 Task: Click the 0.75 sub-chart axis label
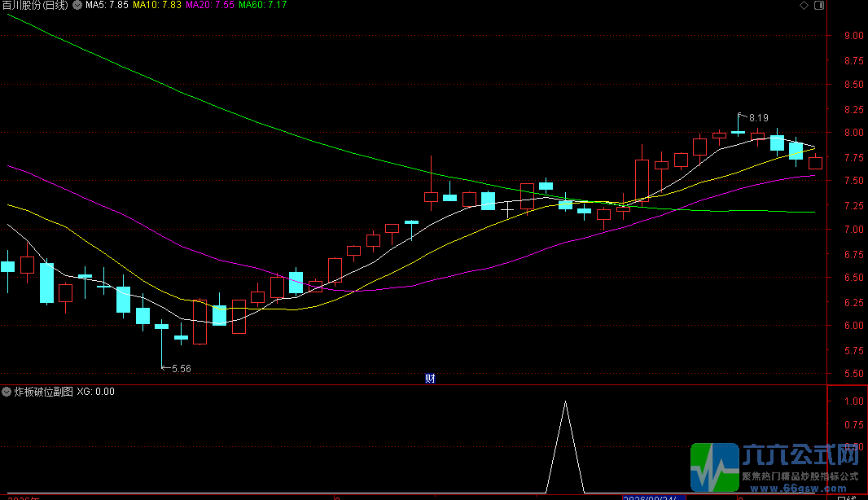click(854, 425)
